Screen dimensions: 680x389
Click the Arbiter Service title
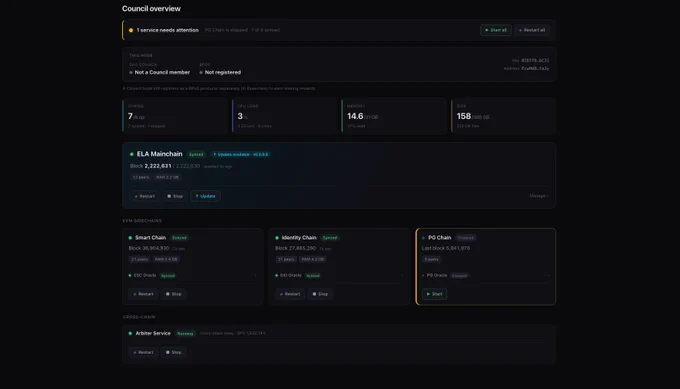[153, 333]
